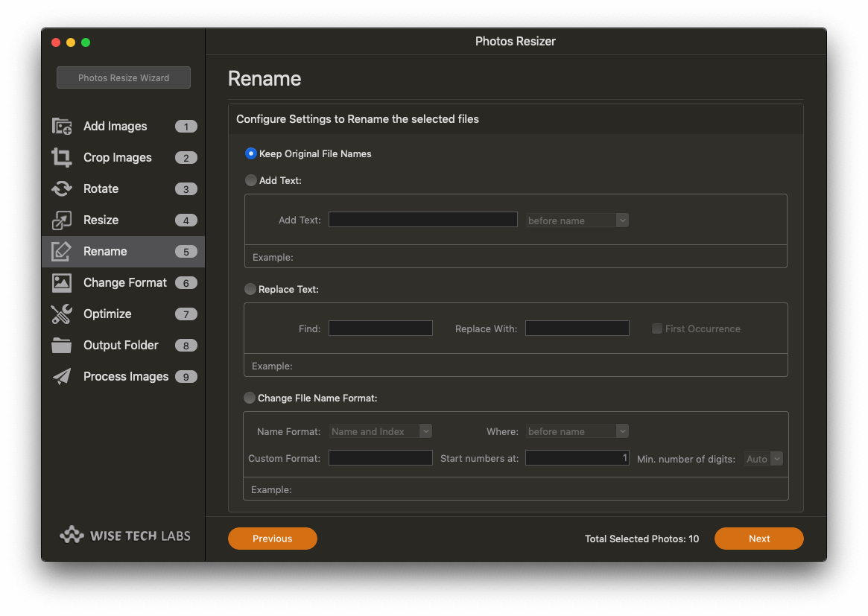Click step badge 7 beside Optimize
This screenshot has width=868, height=616.
pyautogui.click(x=186, y=314)
